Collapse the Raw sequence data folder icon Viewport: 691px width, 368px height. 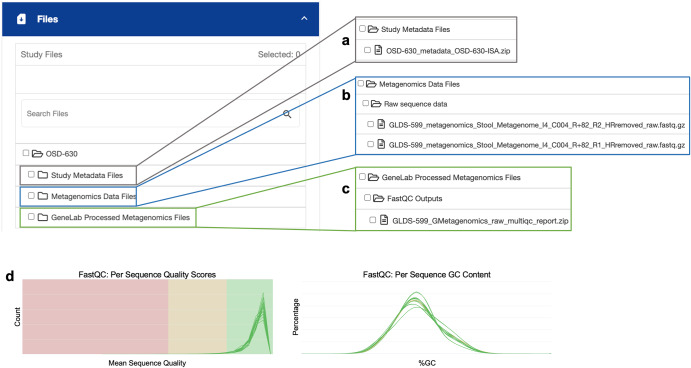click(x=376, y=104)
